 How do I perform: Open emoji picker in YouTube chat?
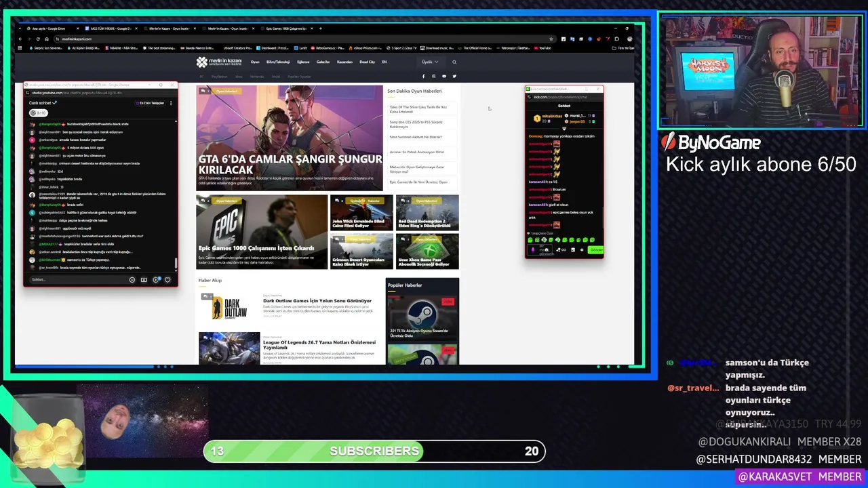132,279
